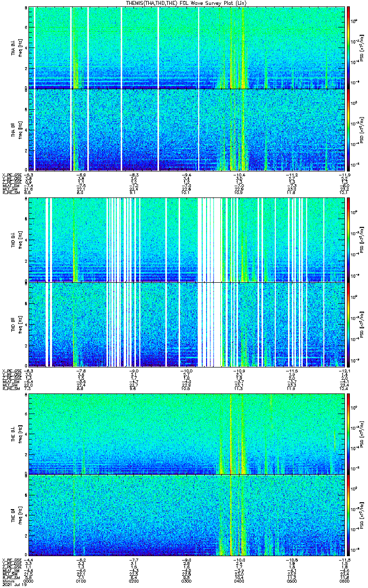Screen dimensions: 368x588
Task: Click X_RE_GSE value -6.2 under THE
Action: click(81, 560)
